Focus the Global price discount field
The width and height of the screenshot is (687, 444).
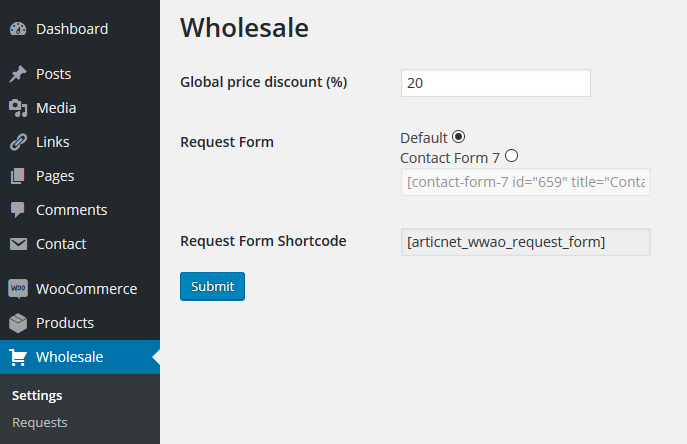coord(496,83)
